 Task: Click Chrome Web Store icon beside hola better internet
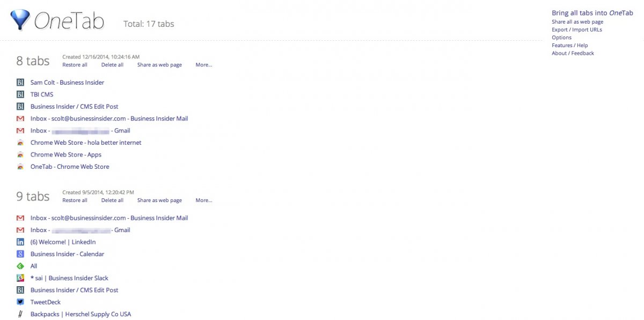tap(20, 143)
